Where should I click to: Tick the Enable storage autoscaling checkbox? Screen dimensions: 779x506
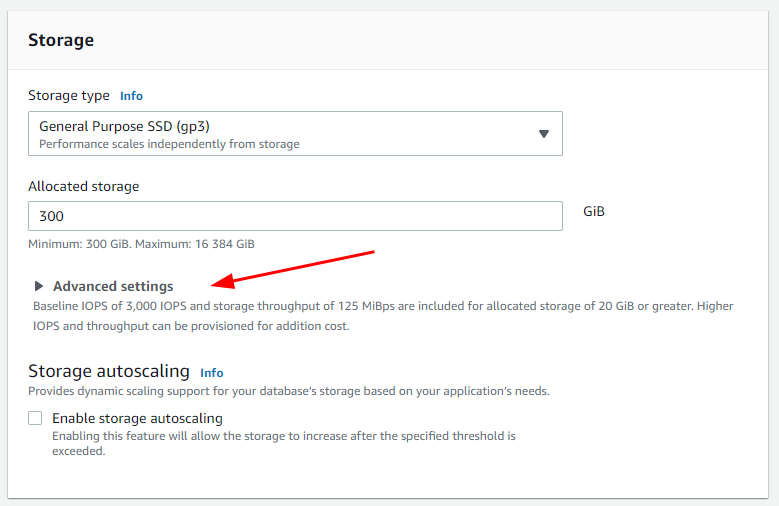[35, 418]
